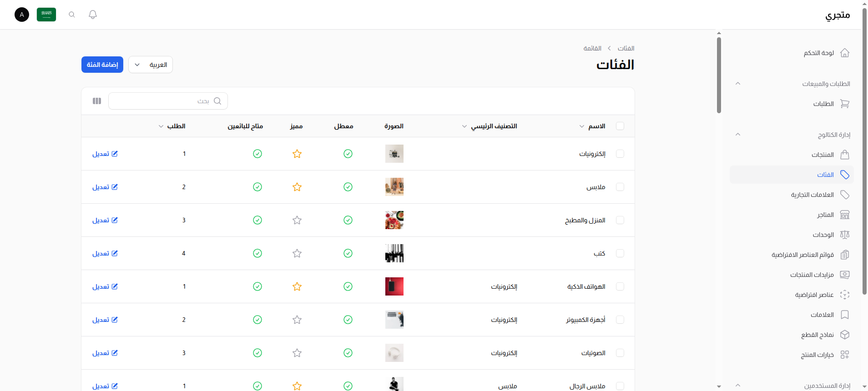
Task: Click the tags bookmark icon in sidebar
Action: pos(845,315)
